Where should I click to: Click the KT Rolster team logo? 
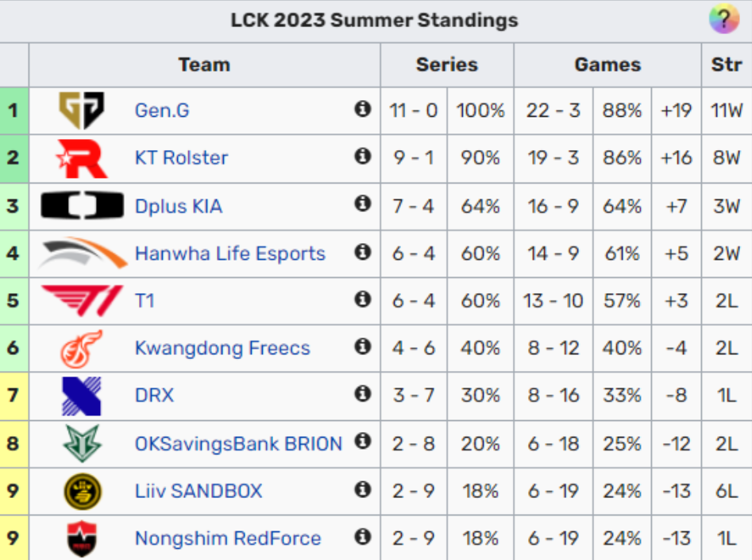tap(82, 158)
